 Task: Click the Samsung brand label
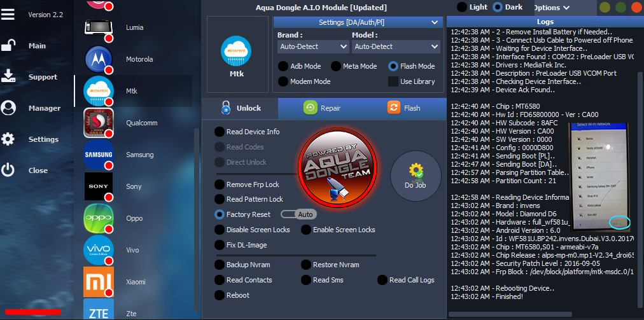coord(139,155)
